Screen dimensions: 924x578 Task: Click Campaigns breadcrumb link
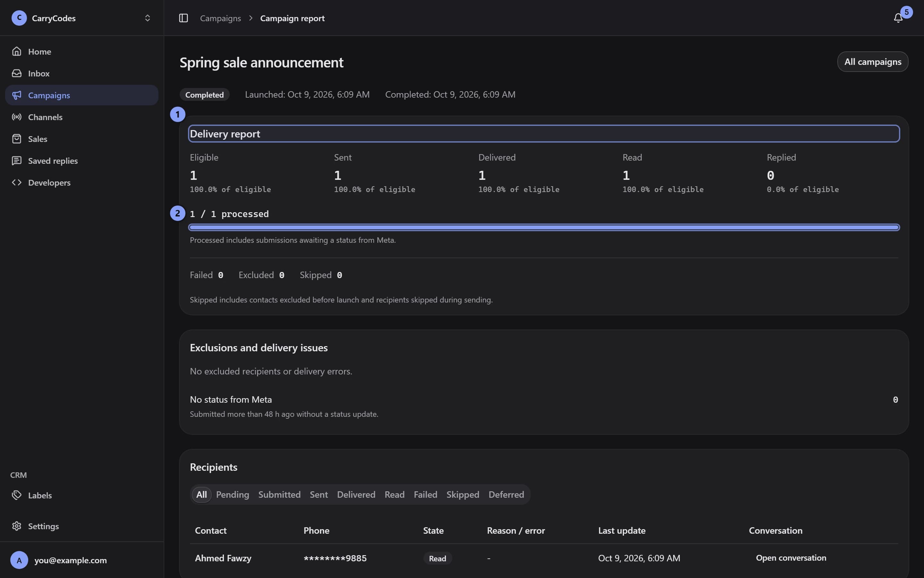coord(220,18)
